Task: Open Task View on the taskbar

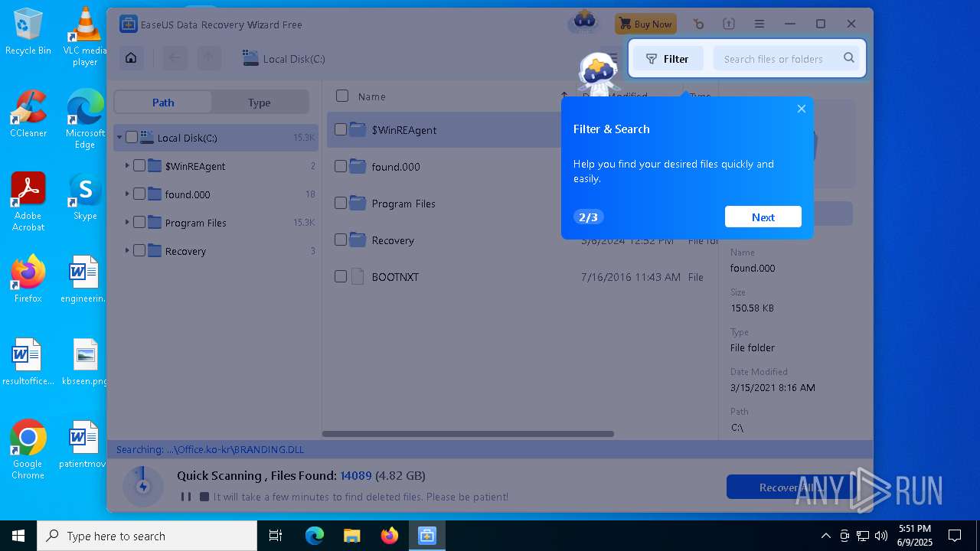Action: point(276,536)
